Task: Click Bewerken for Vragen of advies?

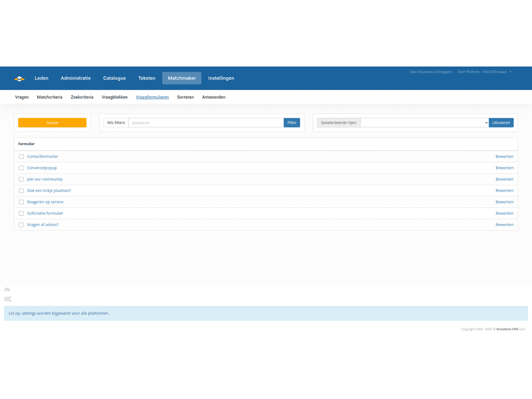Action: coord(505,225)
